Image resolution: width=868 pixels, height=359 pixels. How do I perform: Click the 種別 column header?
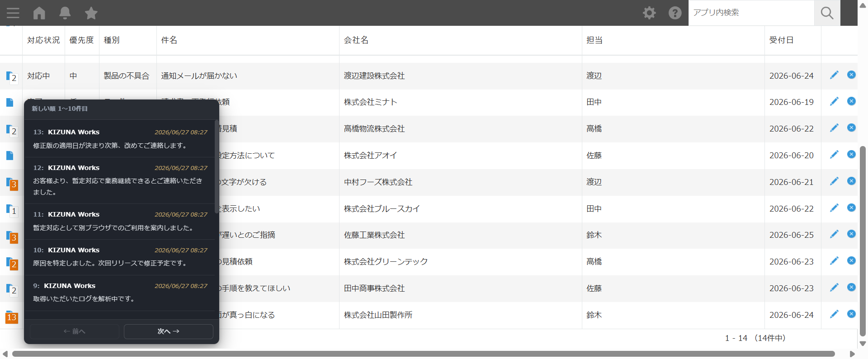[128, 40]
